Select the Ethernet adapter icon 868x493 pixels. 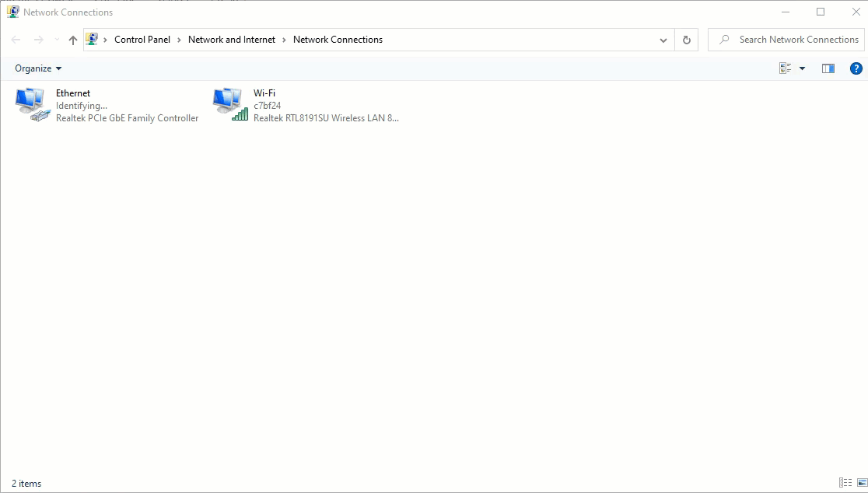32,104
